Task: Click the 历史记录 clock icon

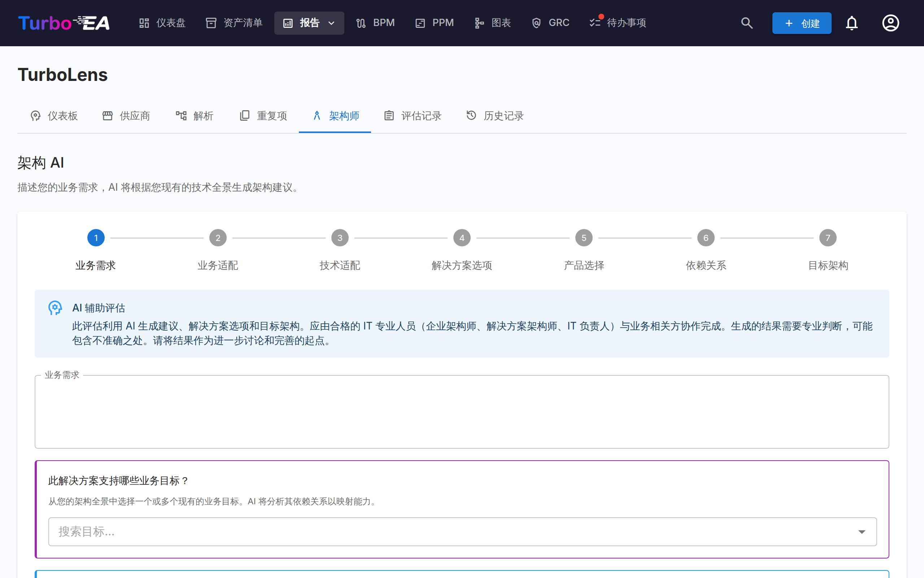Action: pos(471,115)
